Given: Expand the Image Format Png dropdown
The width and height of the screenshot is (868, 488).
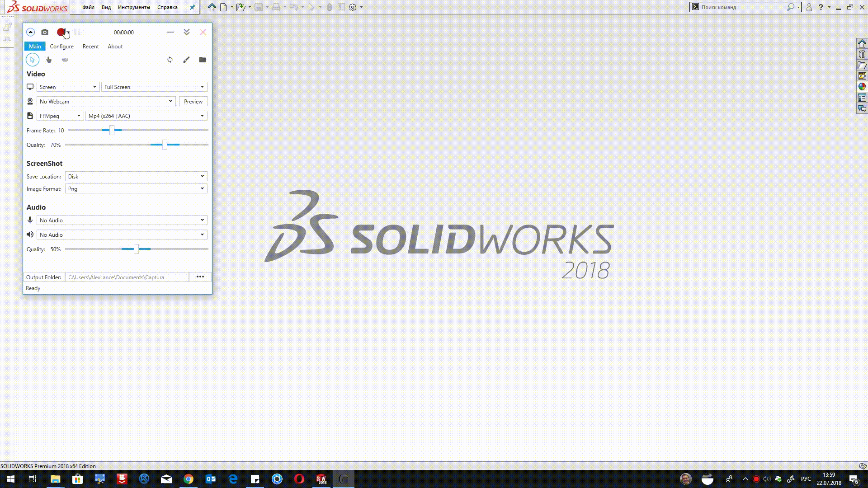Looking at the screenshot, I should coord(136,189).
